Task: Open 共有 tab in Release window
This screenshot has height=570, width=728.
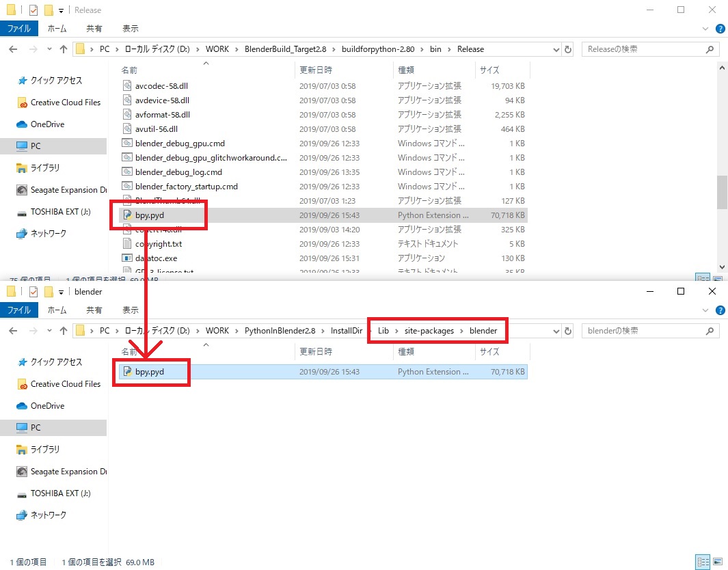Action: tap(94, 29)
